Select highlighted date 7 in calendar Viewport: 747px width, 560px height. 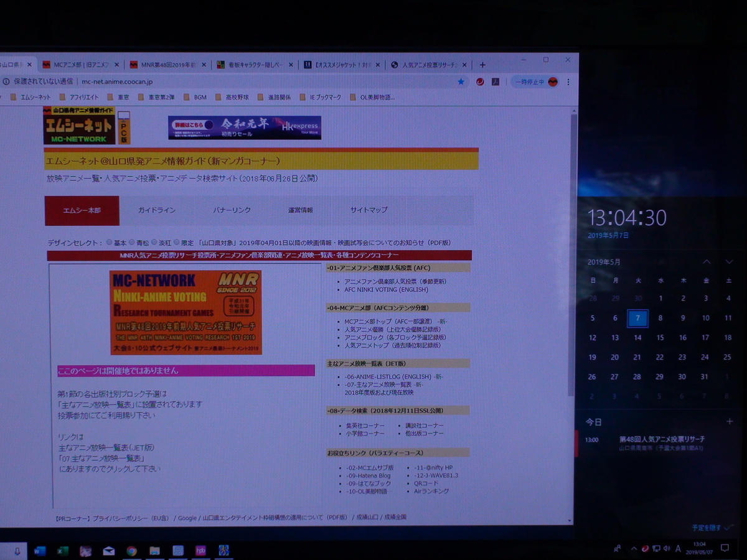tap(637, 318)
